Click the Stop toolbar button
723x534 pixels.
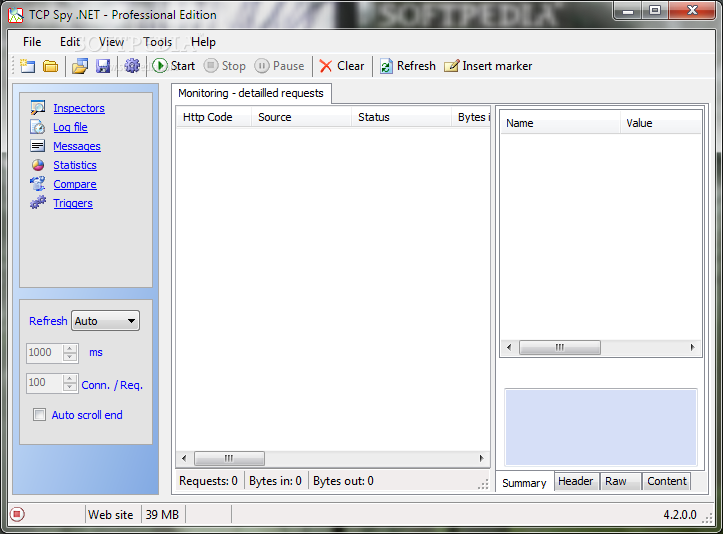[x=225, y=66]
